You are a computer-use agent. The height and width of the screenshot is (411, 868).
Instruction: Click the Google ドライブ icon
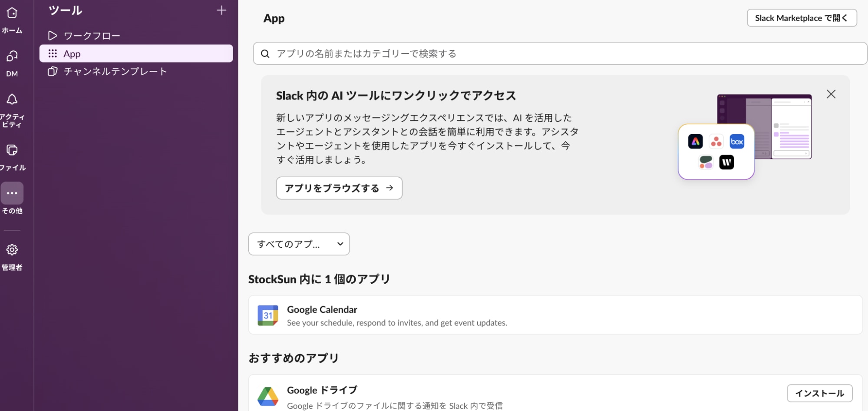[x=268, y=396]
